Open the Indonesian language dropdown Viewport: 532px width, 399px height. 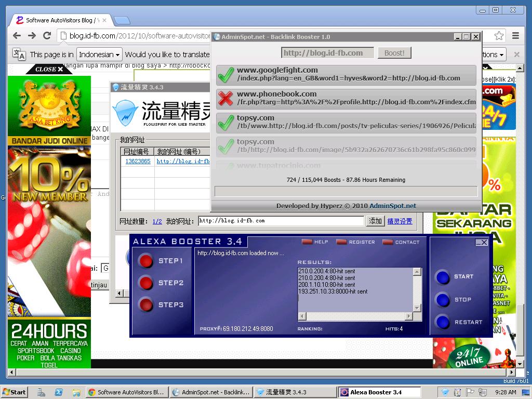99,54
